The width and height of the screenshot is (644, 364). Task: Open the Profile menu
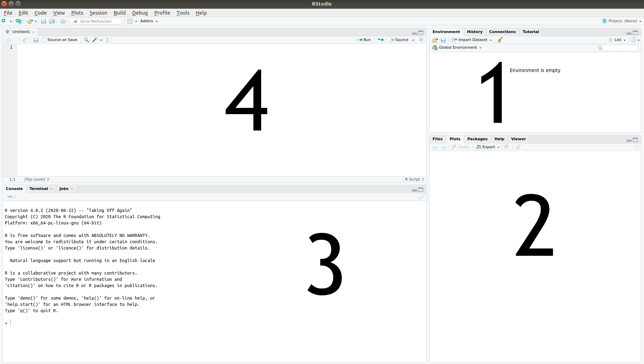(x=162, y=13)
